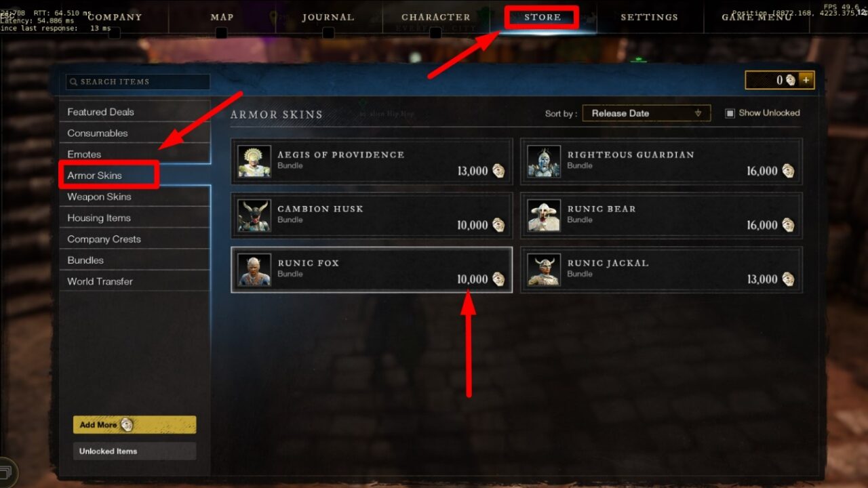Click the Unlocked Items button
The image size is (868, 488).
(x=134, y=451)
